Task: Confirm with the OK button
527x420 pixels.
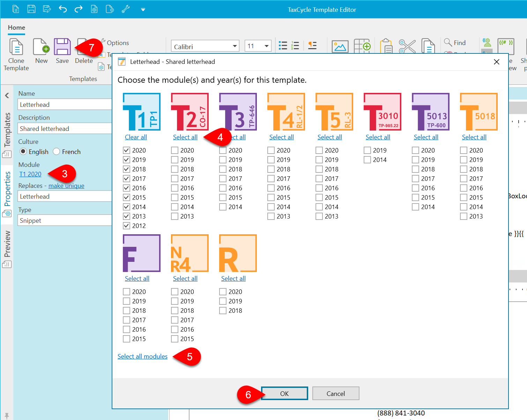Action: (284, 393)
